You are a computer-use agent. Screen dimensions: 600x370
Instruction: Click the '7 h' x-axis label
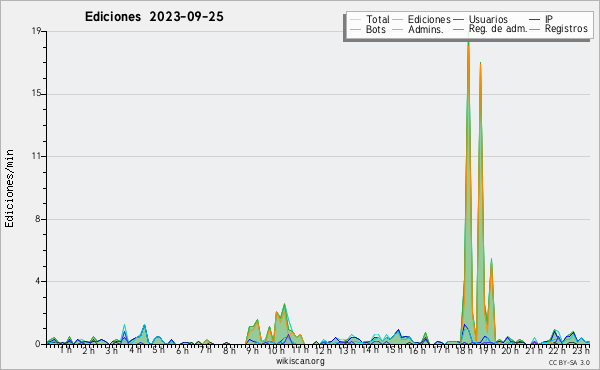(x=205, y=350)
